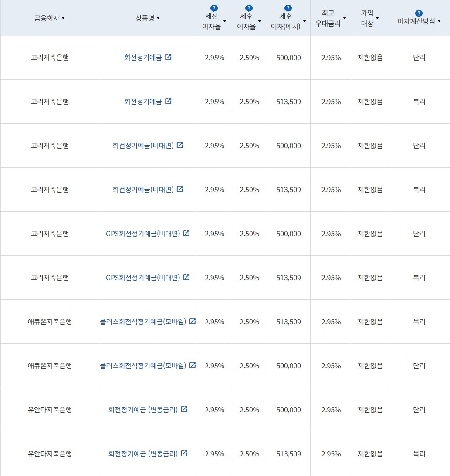The image size is (450, 476).
Task: Open the 가입대상 sort dropdown arrow
Action: [378, 17]
